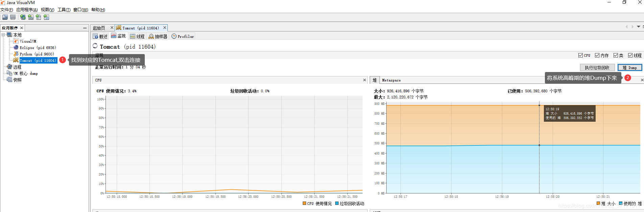The height and width of the screenshot is (212, 644).
Task: Click the Add Application Snapshot toolbar icon
Action: point(46,17)
